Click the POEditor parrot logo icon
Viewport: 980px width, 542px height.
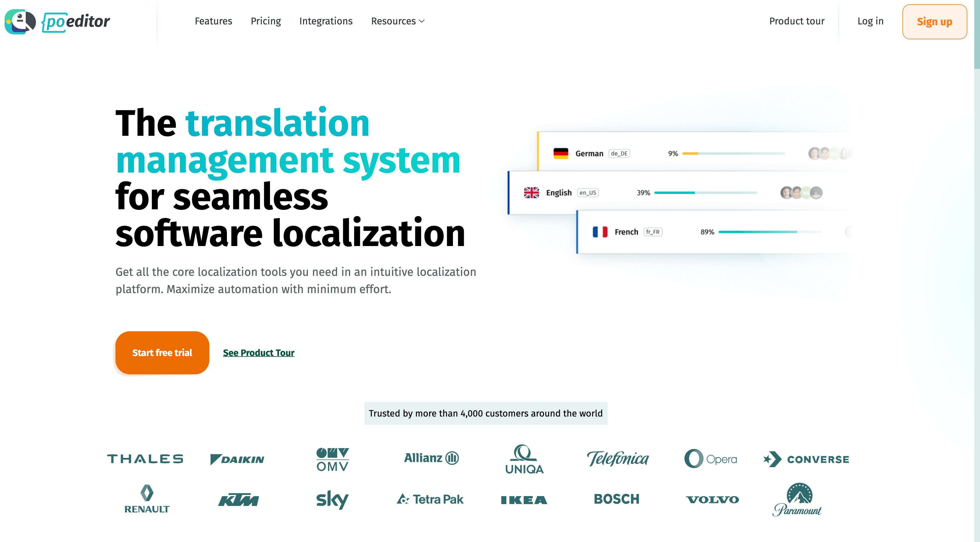20,21
